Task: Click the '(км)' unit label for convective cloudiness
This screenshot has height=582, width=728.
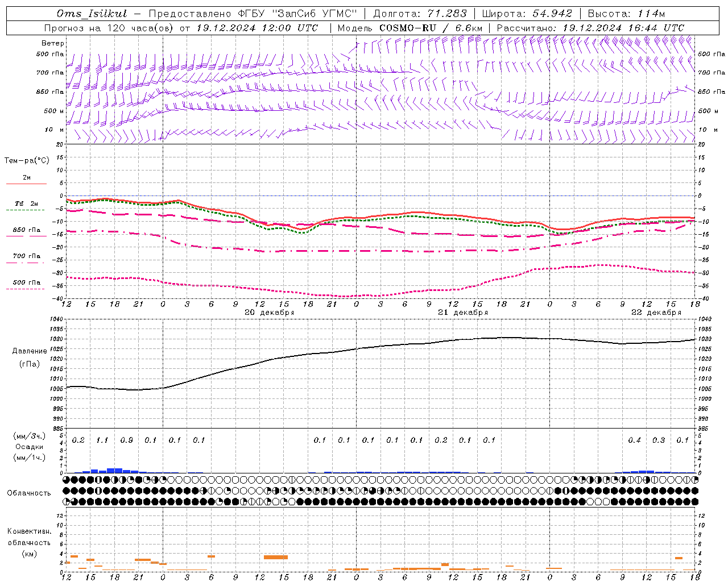Action: point(29,554)
